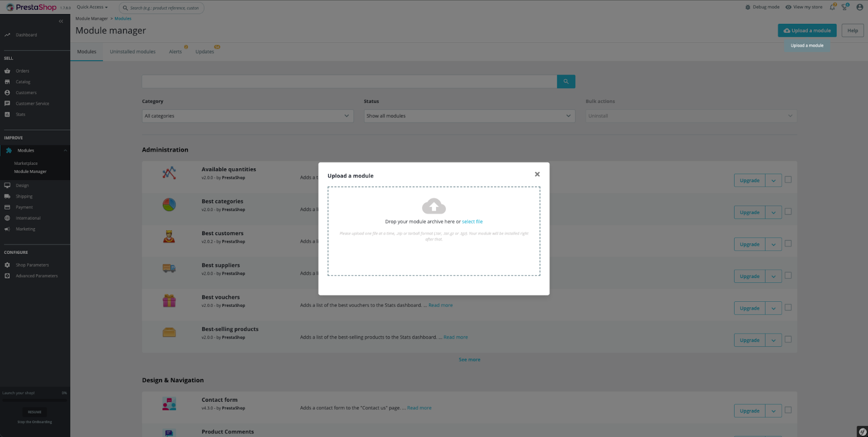
Task: Check the Best-selling products module checkbox
Action: click(x=788, y=339)
